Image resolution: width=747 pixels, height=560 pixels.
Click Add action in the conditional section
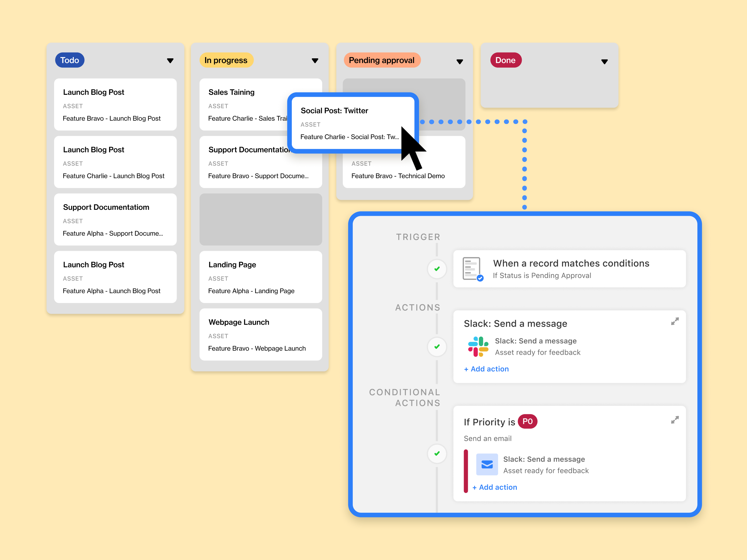494,487
